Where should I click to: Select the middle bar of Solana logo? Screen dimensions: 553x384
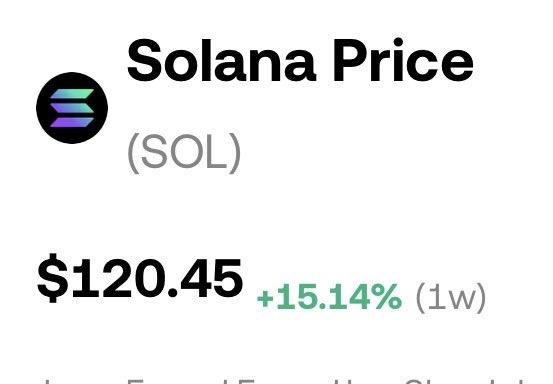click(72, 108)
